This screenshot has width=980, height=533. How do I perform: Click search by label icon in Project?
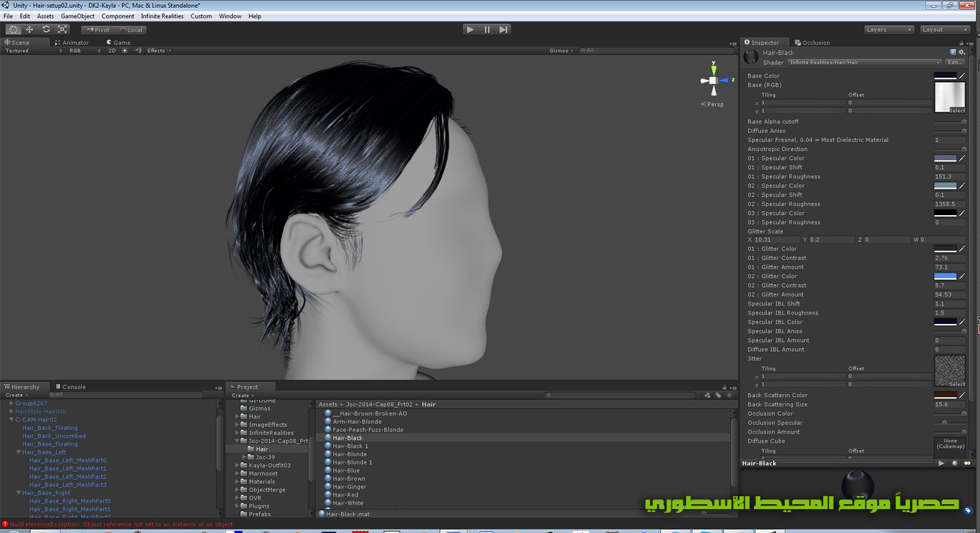[x=718, y=395]
